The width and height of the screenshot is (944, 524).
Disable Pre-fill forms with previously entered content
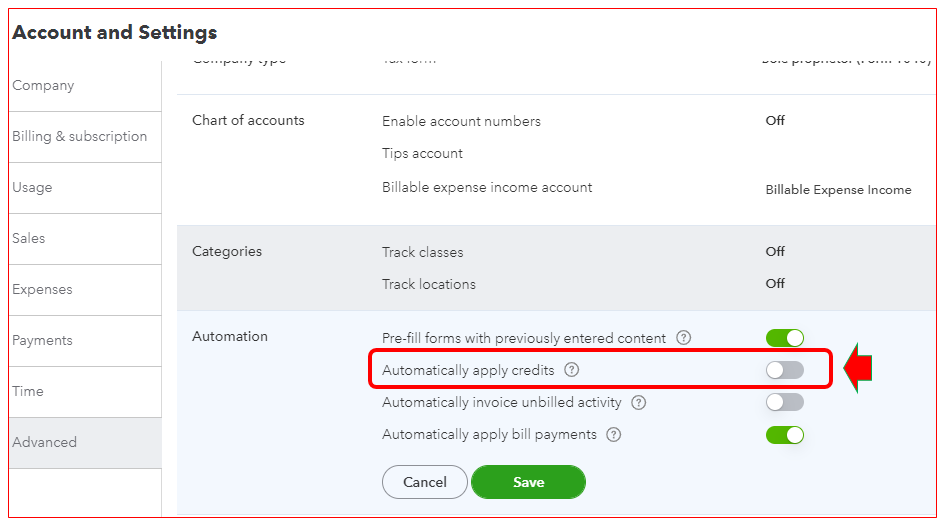pyautogui.click(x=785, y=338)
